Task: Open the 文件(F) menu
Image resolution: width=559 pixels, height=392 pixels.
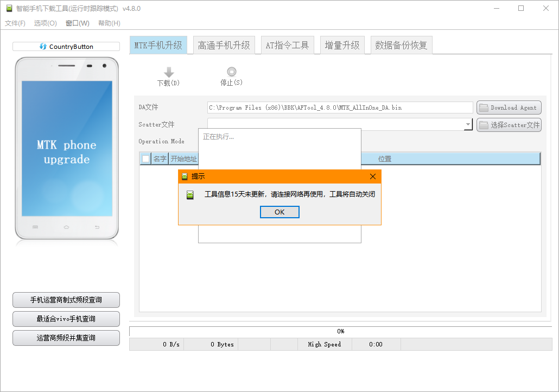Action: (x=15, y=23)
